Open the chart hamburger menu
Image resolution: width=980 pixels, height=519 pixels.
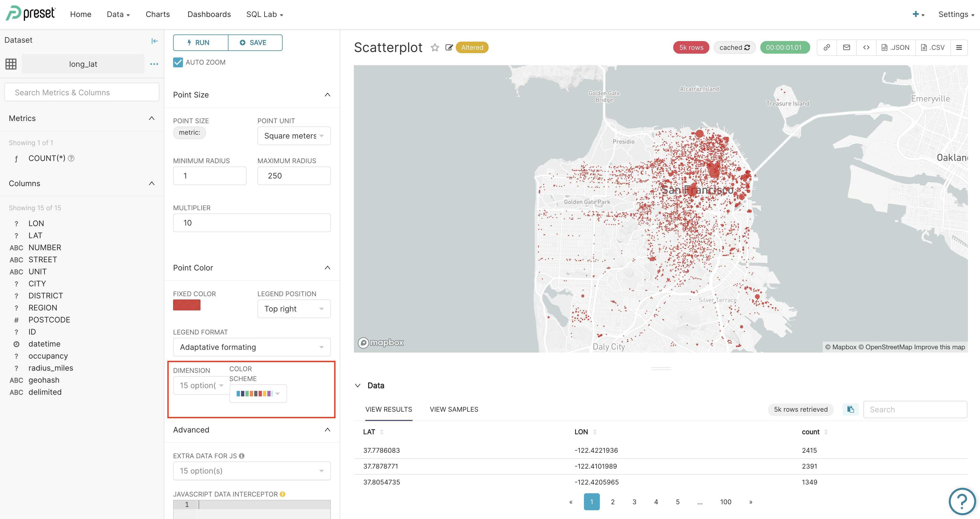[x=959, y=47]
